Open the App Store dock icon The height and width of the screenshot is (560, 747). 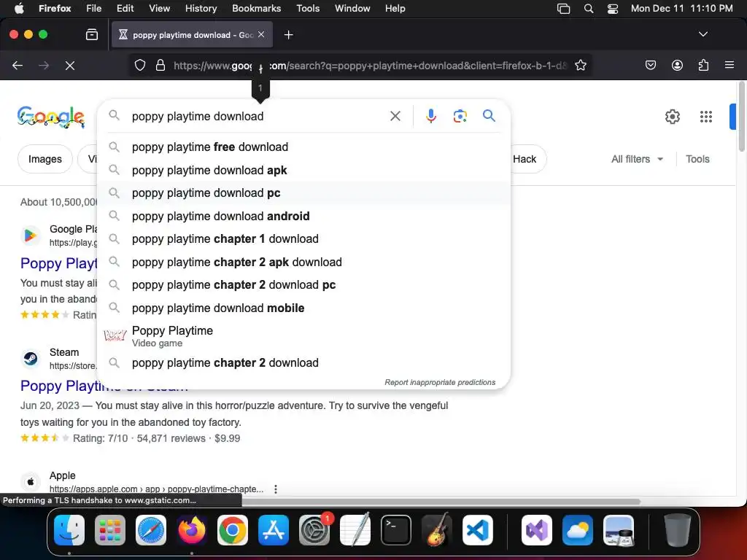pos(274,530)
